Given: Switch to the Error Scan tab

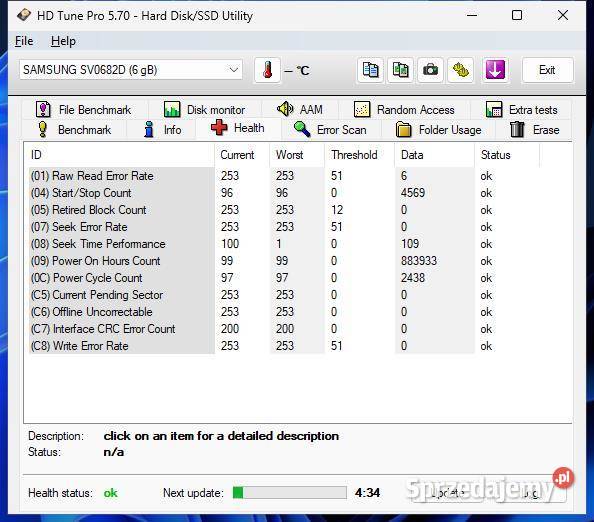Looking at the screenshot, I should click(x=331, y=130).
